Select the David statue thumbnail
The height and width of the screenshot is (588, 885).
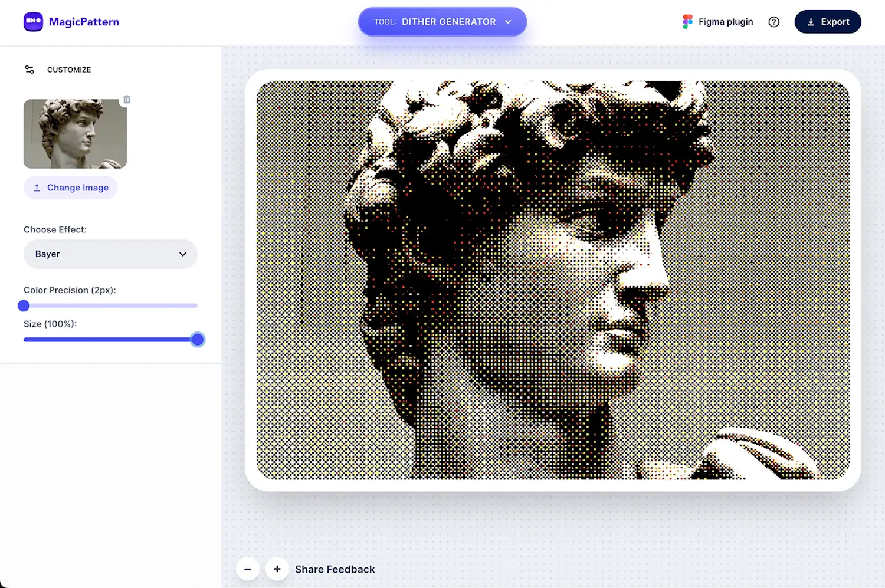tap(75, 134)
